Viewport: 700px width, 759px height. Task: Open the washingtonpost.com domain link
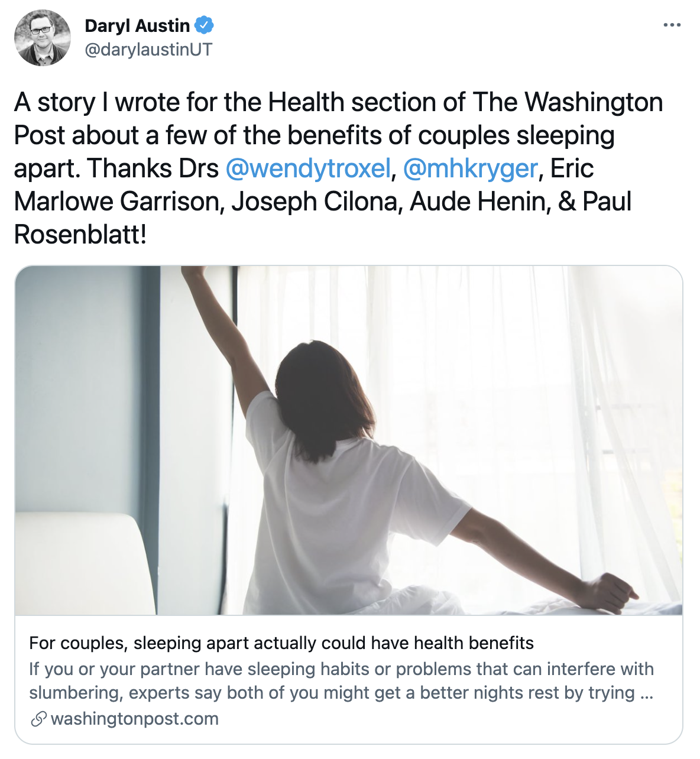pyautogui.click(x=135, y=719)
